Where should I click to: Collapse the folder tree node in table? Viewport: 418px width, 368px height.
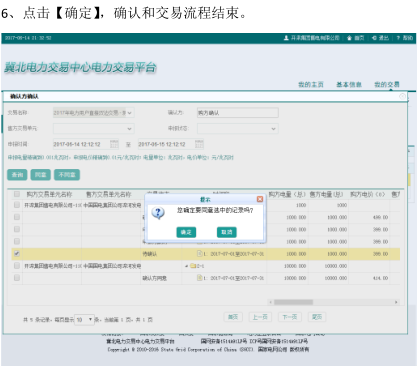(x=186, y=266)
